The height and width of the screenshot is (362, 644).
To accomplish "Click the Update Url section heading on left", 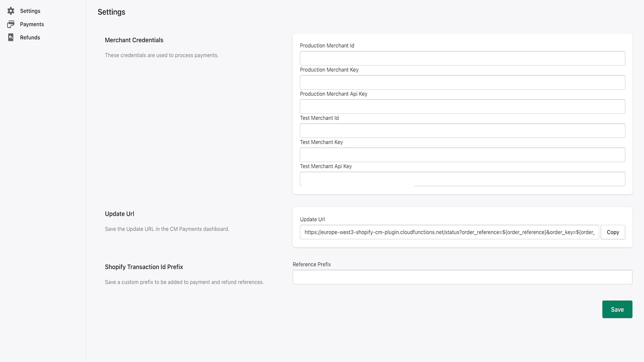I will click(120, 214).
